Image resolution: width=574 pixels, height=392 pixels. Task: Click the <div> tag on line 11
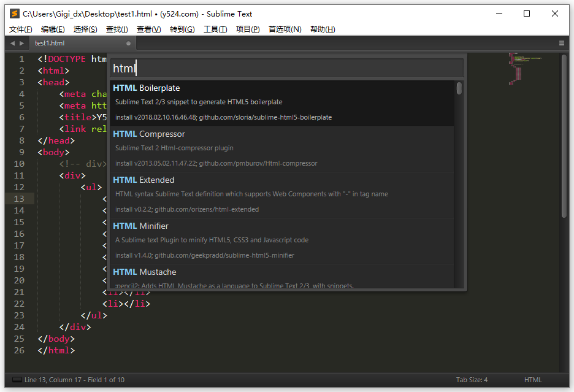72,175
